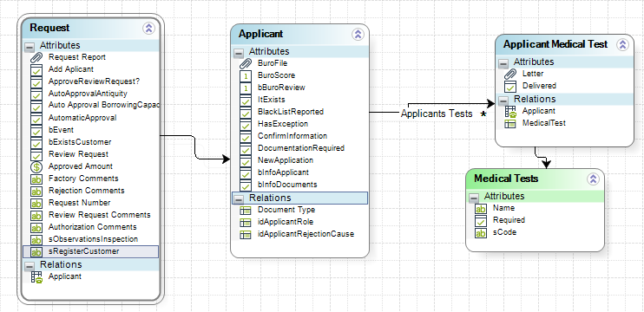644x312 pixels.
Task: Click the boolean icon beside Required
Action: pyautogui.click(x=481, y=221)
